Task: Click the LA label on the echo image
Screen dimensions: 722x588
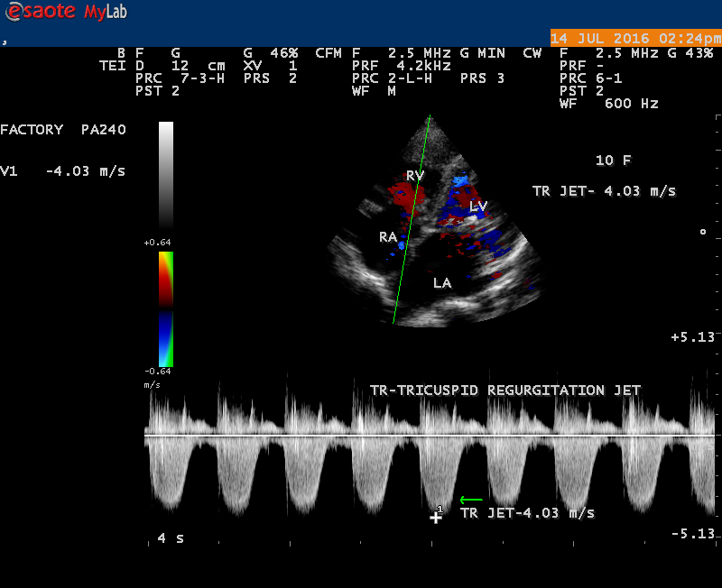Action: click(x=441, y=282)
